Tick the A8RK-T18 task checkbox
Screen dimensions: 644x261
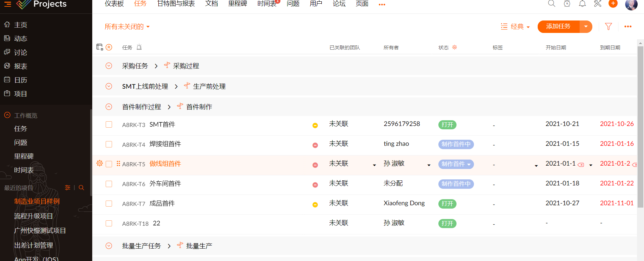coord(109,224)
